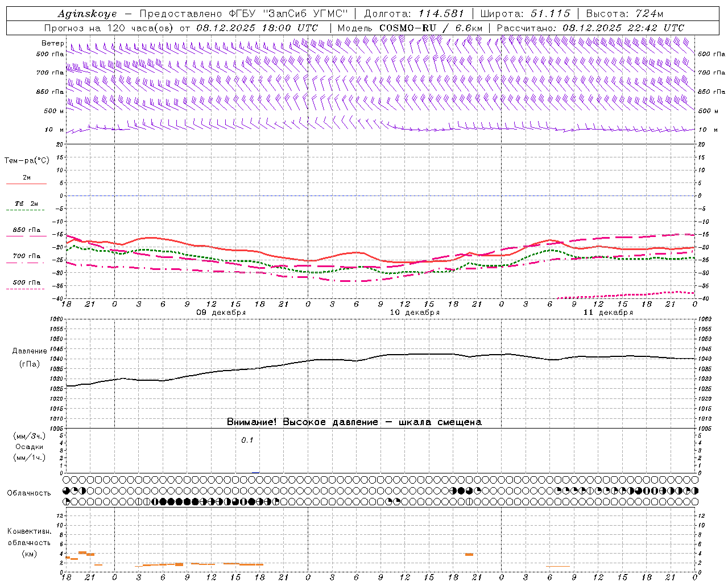Select the Осадки precipitation label

coord(30,447)
